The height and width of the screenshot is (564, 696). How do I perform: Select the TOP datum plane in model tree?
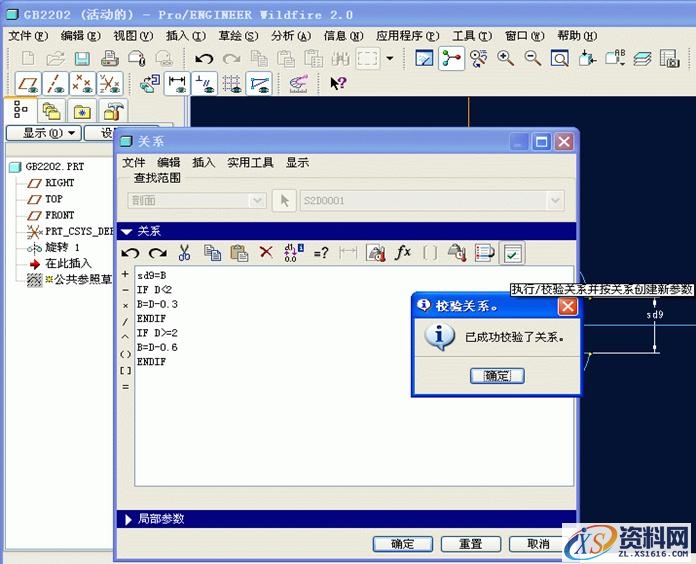(54, 199)
